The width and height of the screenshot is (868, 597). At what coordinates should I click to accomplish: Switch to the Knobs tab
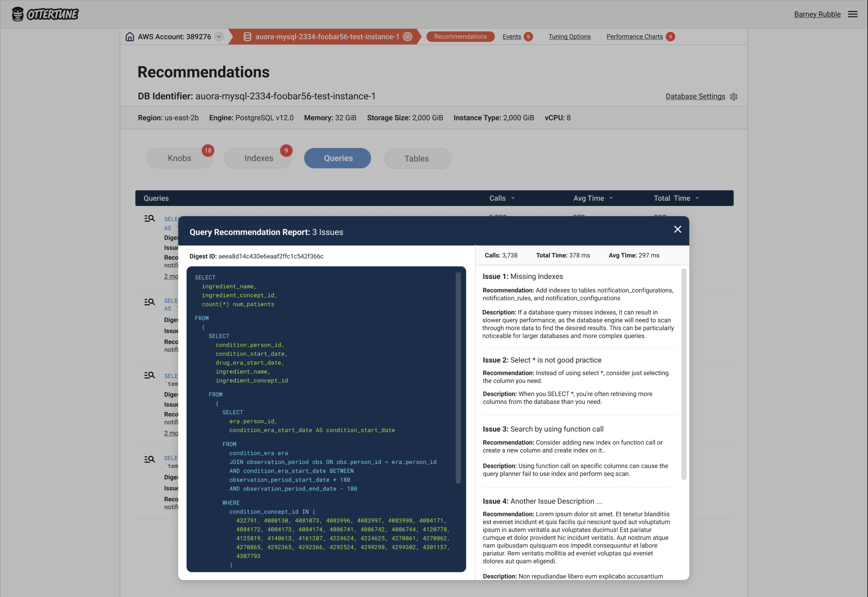tap(179, 158)
